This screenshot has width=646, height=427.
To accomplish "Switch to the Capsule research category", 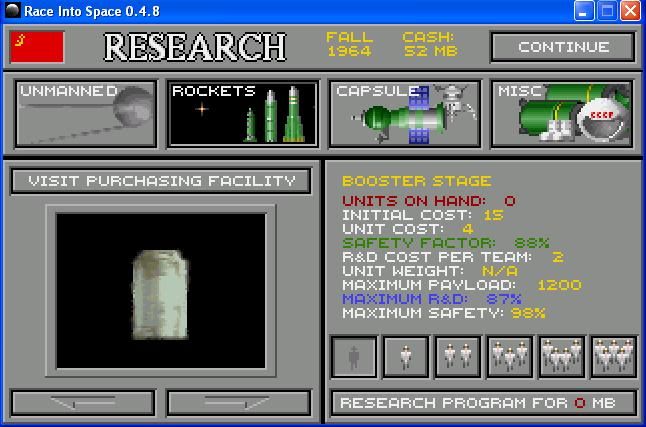I will click(405, 114).
